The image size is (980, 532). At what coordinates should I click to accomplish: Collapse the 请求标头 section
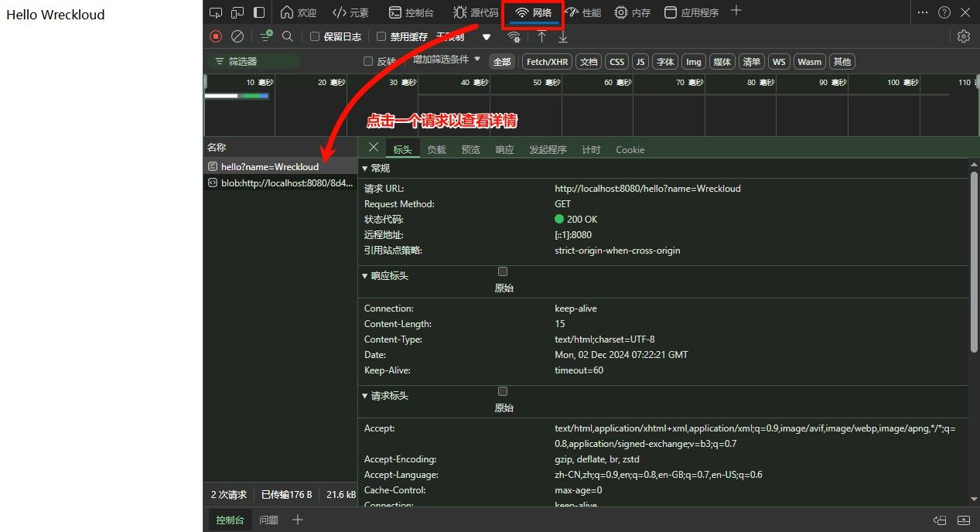pyautogui.click(x=386, y=396)
